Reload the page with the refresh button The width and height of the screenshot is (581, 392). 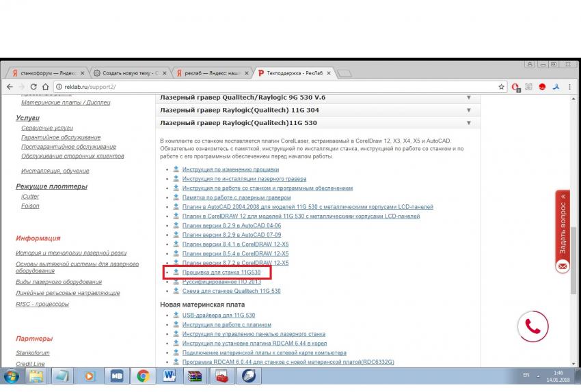33,87
